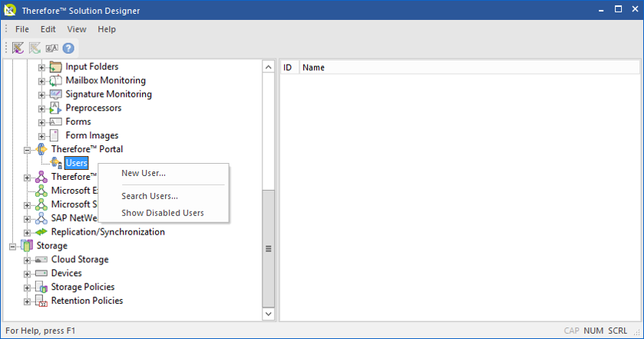
Task: Select the Input Folders tree label
Action: coord(92,67)
